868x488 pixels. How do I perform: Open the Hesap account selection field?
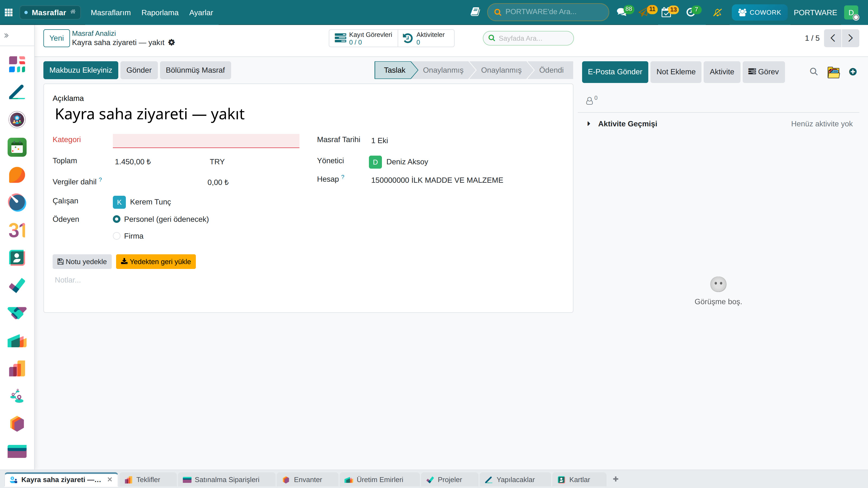coord(437,180)
